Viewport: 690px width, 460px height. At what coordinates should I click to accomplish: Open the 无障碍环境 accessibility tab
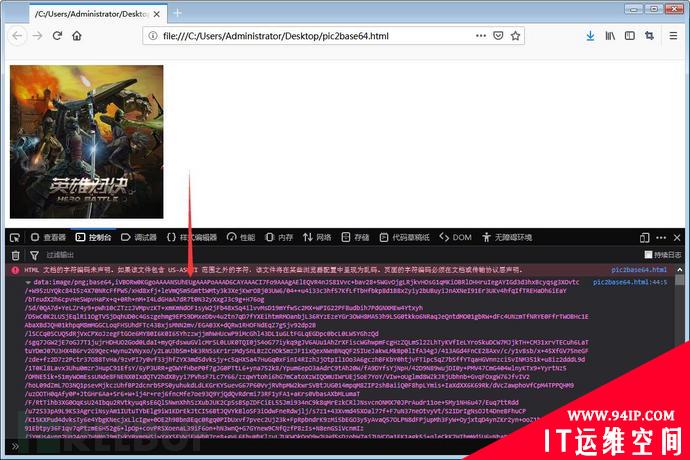point(507,238)
